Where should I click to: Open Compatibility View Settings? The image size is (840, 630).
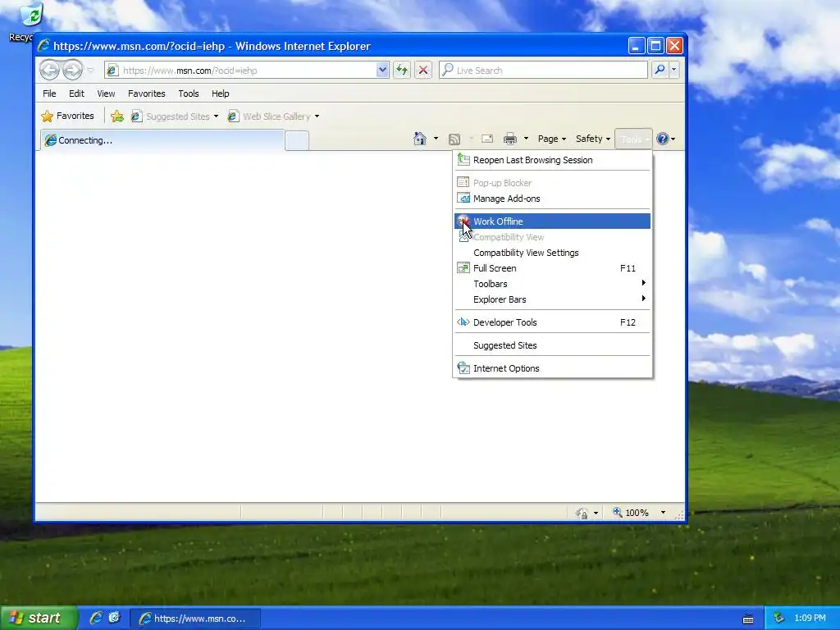[x=552, y=253]
